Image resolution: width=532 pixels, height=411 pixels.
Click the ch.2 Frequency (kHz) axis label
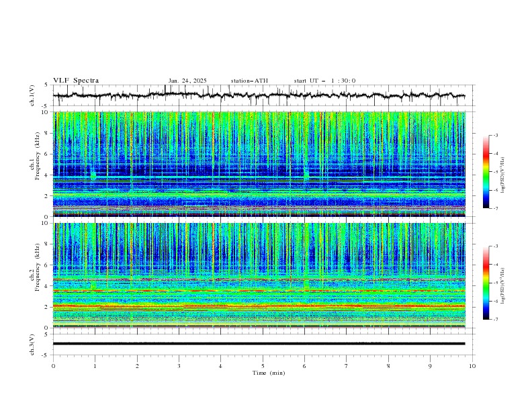(x=35, y=267)
